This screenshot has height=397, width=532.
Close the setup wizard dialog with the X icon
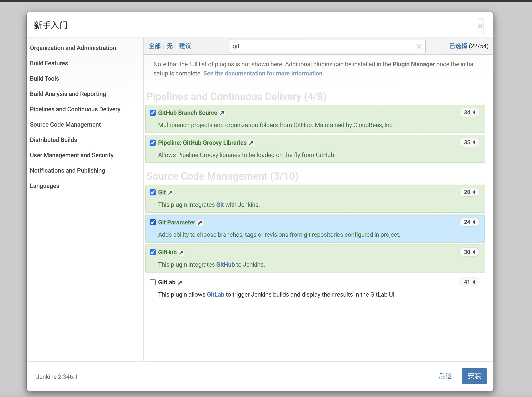(x=480, y=26)
